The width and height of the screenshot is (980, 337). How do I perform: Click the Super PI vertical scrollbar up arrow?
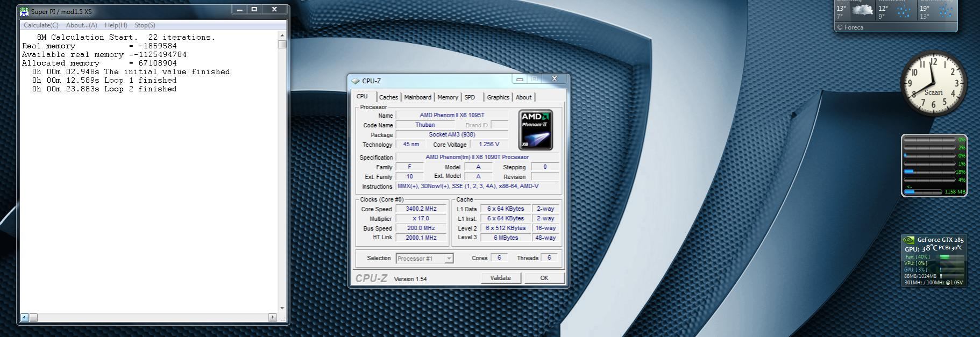[x=282, y=35]
